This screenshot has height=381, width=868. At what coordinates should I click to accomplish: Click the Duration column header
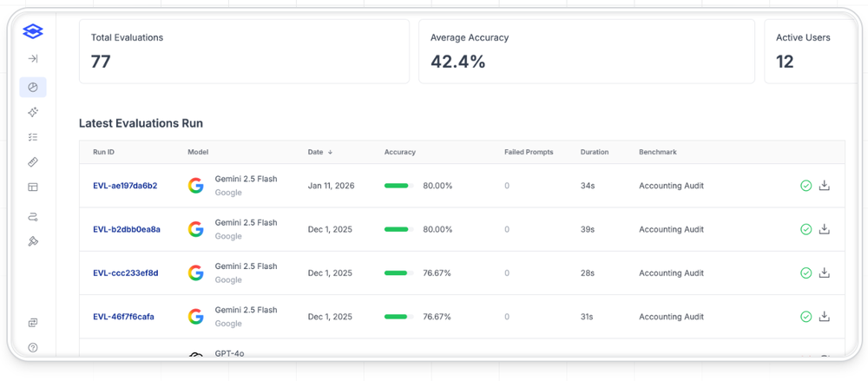595,152
